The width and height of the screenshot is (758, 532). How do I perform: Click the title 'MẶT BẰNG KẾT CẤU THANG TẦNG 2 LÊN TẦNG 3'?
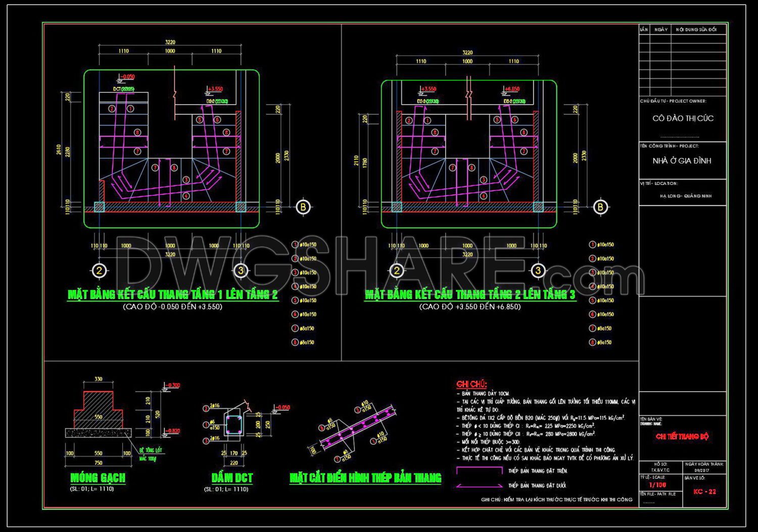(x=470, y=295)
